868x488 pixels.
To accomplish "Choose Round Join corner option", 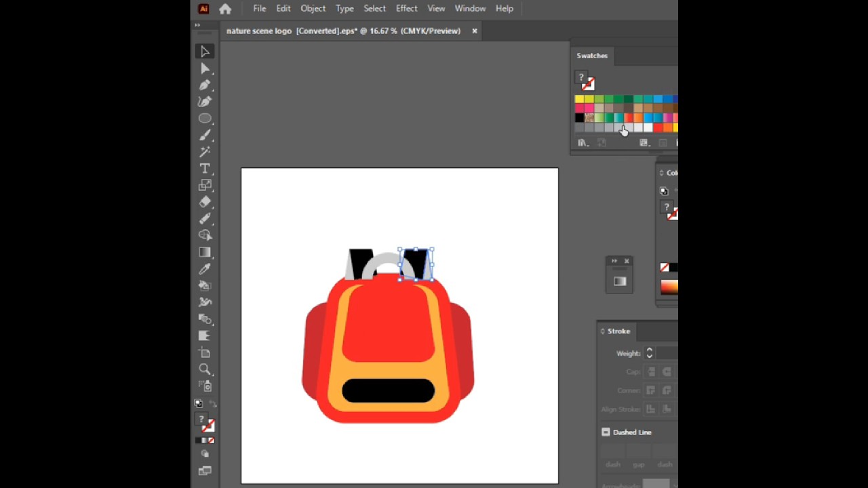I will (x=667, y=390).
